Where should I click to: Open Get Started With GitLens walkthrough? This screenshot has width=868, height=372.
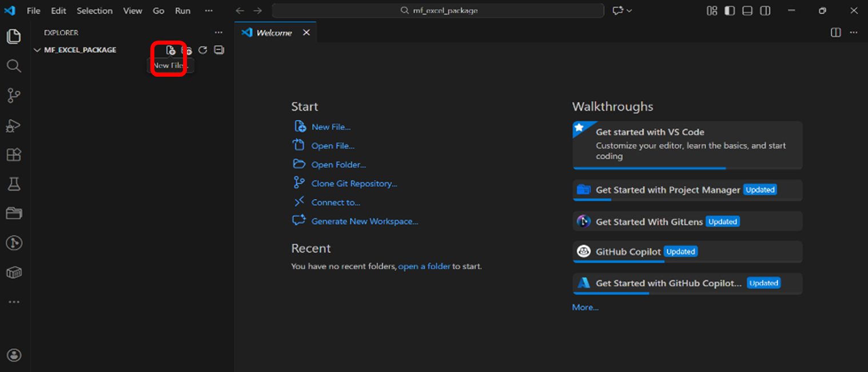tap(687, 221)
